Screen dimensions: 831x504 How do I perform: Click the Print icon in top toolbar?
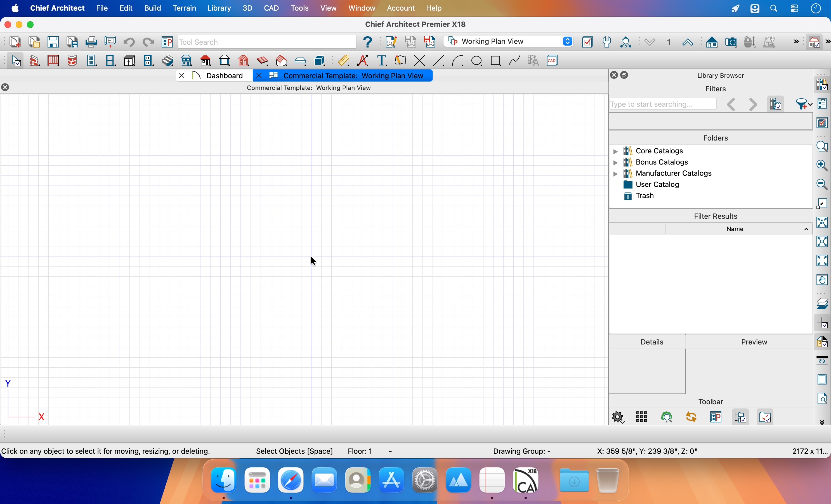[x=91, y=42]
